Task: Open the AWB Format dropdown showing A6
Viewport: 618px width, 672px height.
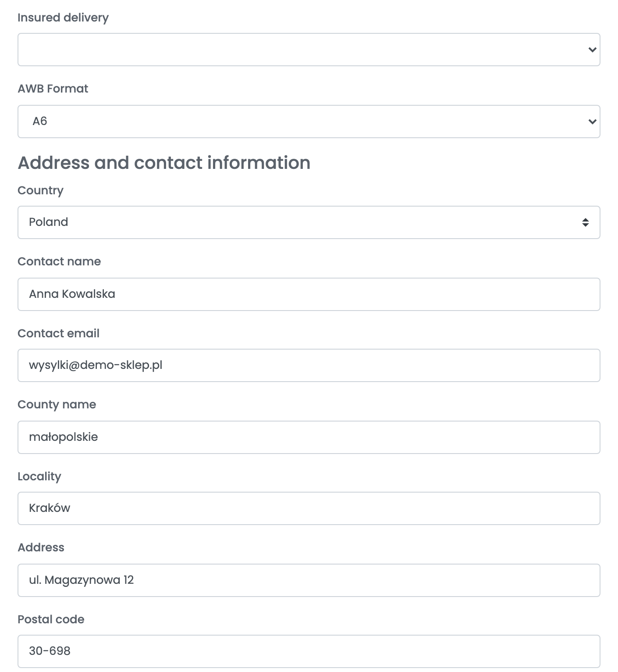Action: [309, 122]
